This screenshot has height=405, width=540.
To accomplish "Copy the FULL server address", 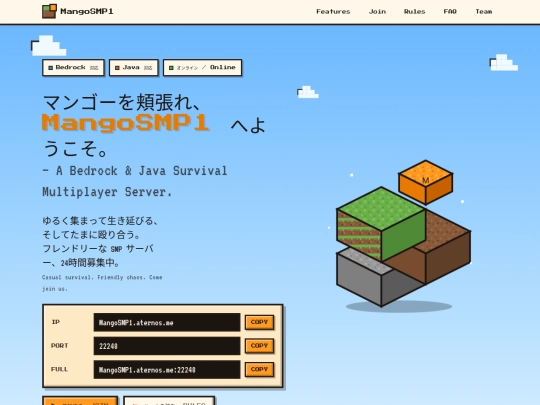I will pos(259,369).
